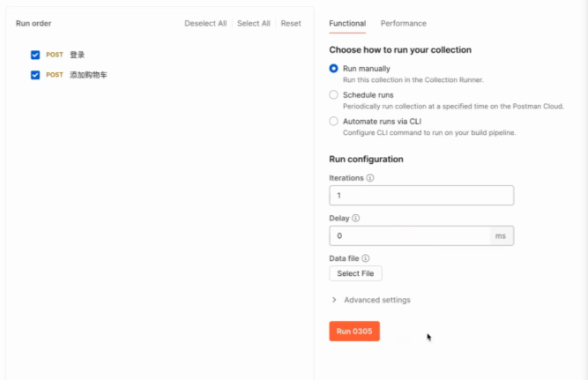Reset the run order

pyautogui.click(x=291, y=24)
